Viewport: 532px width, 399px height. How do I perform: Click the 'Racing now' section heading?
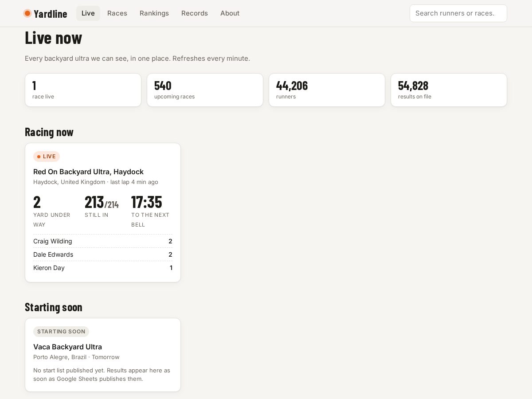(49, 132)
